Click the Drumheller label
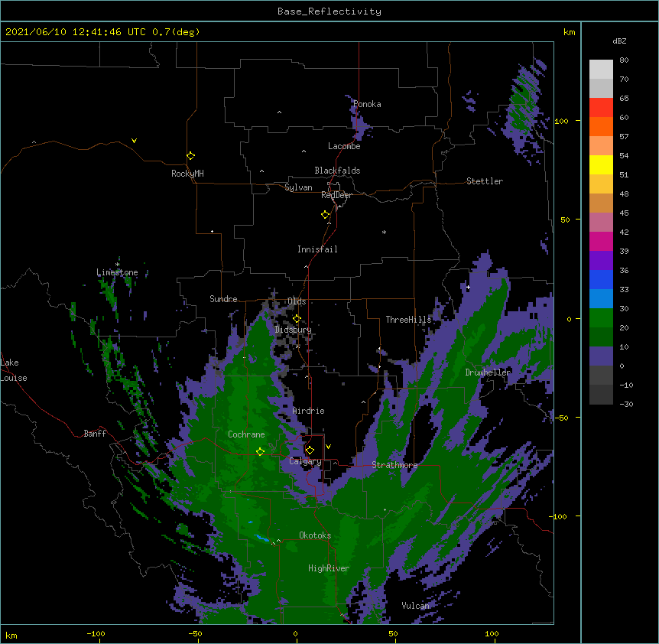Image resolution: width=659 pixels, height=644 pixels. [488, 372]
